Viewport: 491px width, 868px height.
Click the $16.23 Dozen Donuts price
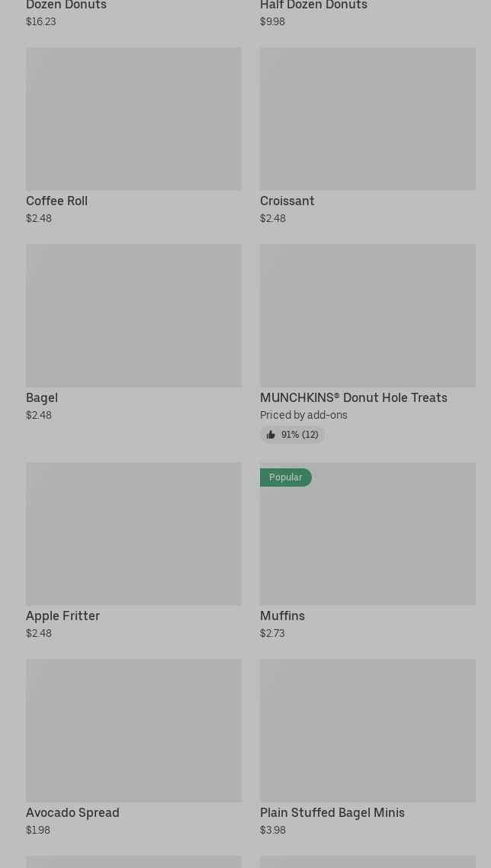click(41, 22)
